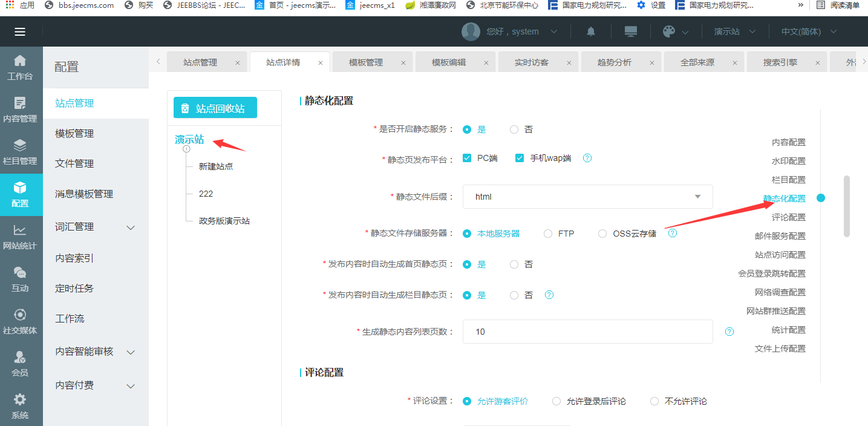Viewport: 868px width, 426px height.
Task: Open 文件管理 in the config menu
Action: (x=74, y=163)
